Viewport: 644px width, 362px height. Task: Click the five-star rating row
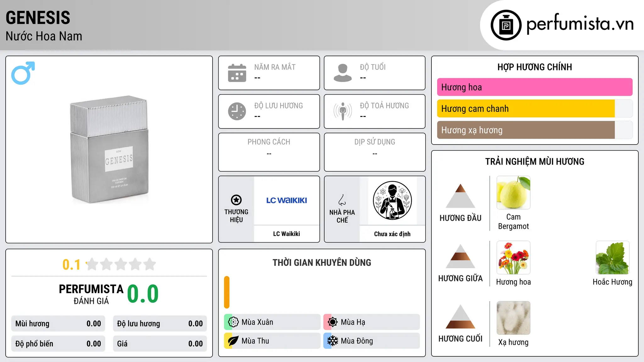[121, 264]
